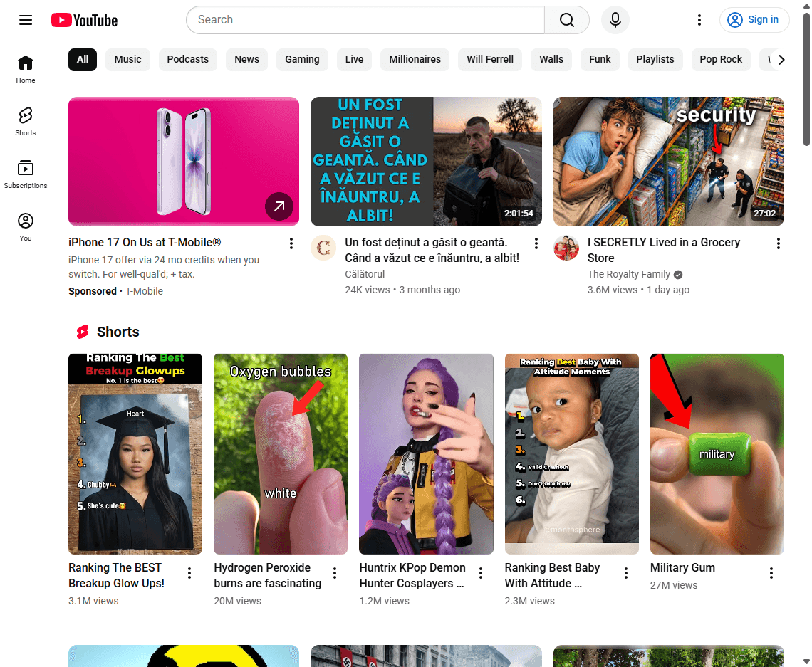
Task: Open iPhone 17 On Us at T-Mobile title
Action: click(145, 243)
